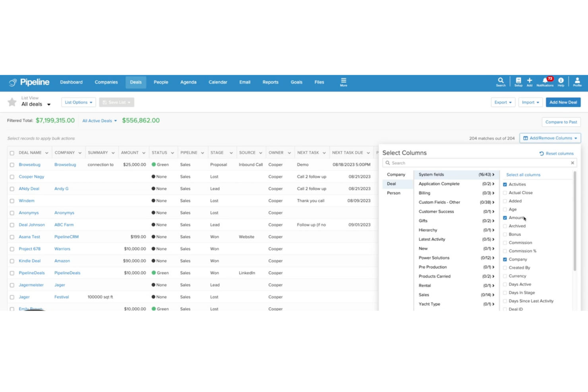Open the All Active Deals dropdown
Screen dimensions: 588x392
(100, 121)
